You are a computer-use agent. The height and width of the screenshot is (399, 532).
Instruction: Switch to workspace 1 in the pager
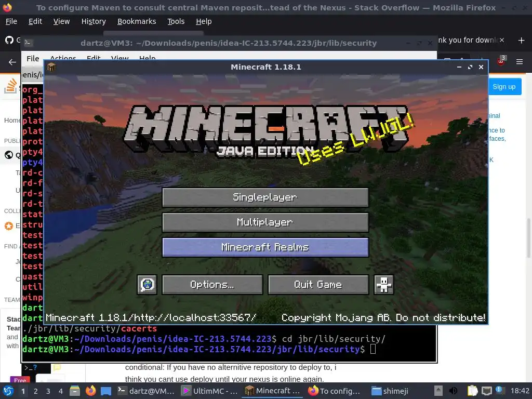point(23,391)
